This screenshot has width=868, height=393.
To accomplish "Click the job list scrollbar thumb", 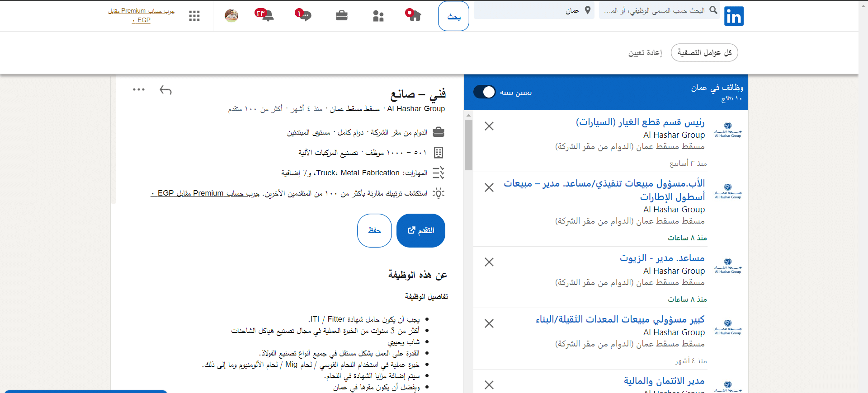I will [468, 145].
